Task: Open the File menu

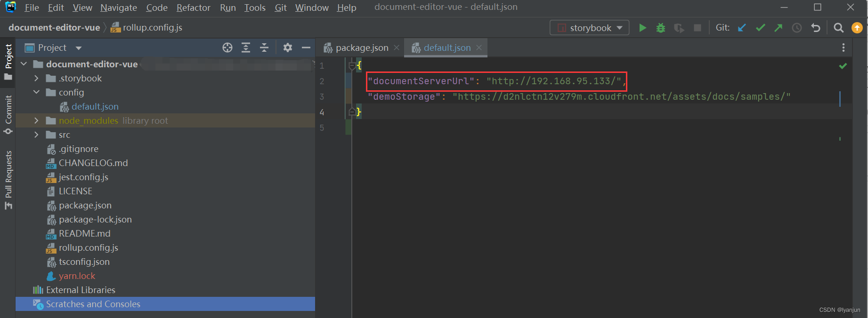Action: pos(32,8)
